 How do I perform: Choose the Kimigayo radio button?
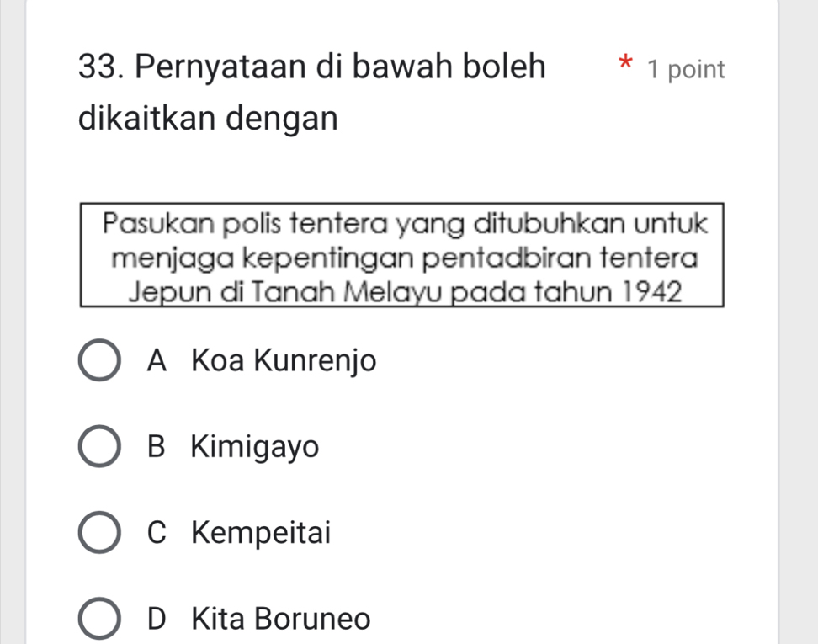[98, 447]
